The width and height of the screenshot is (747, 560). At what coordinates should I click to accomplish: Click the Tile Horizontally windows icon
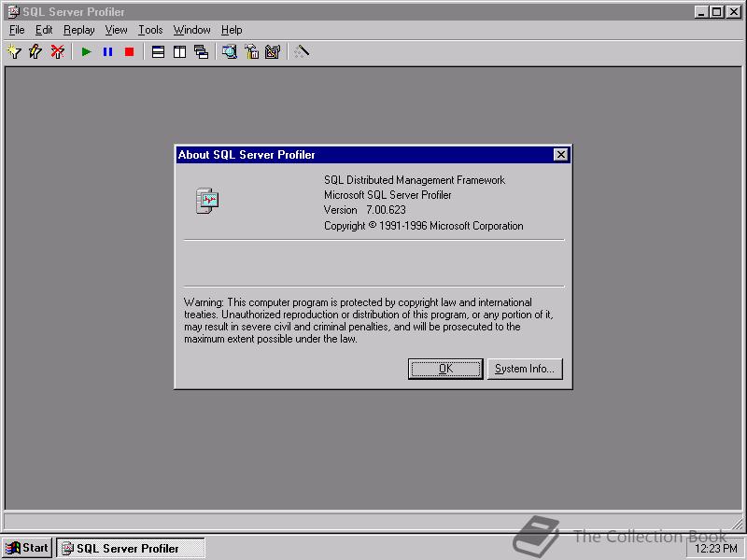(x=158, y=51)
